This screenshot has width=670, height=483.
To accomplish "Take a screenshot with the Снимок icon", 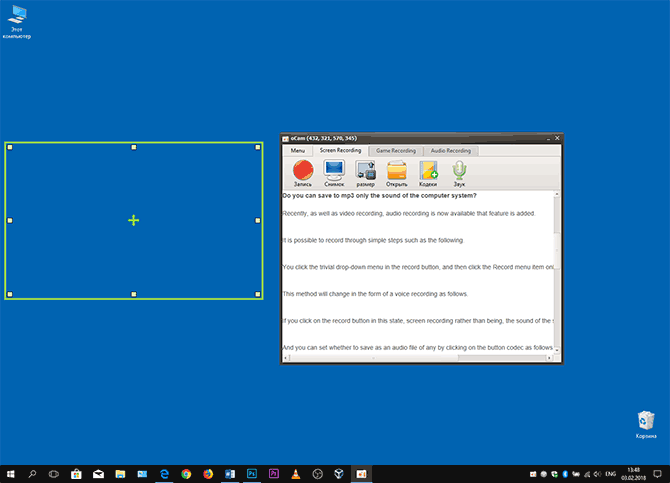I will coord(334,173).
